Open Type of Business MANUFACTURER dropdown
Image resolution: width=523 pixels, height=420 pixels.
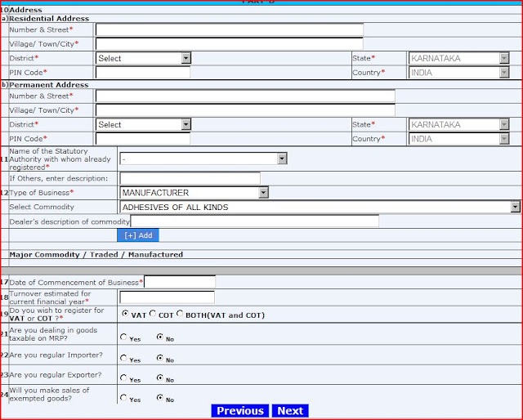coord(194,193)
